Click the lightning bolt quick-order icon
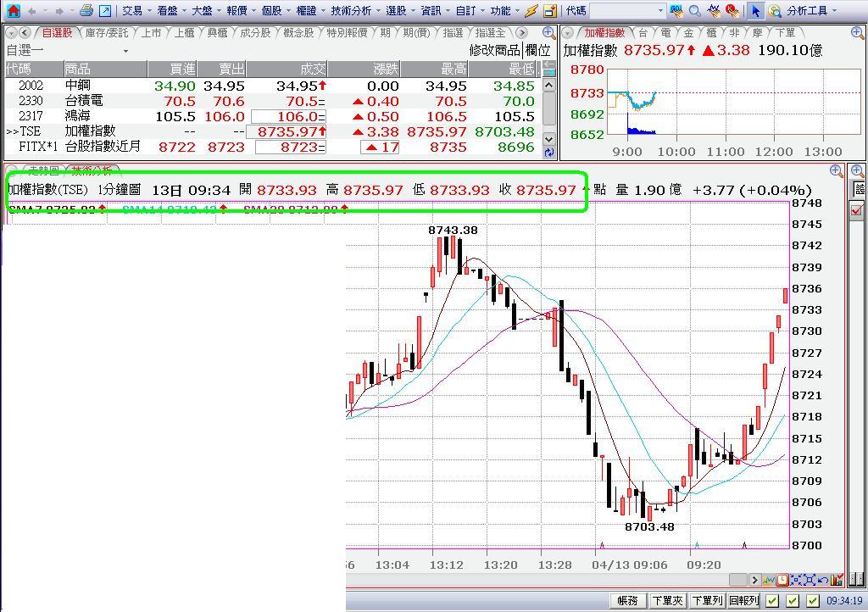The width and height of the screenshot is (868, 612). point(531,10)
